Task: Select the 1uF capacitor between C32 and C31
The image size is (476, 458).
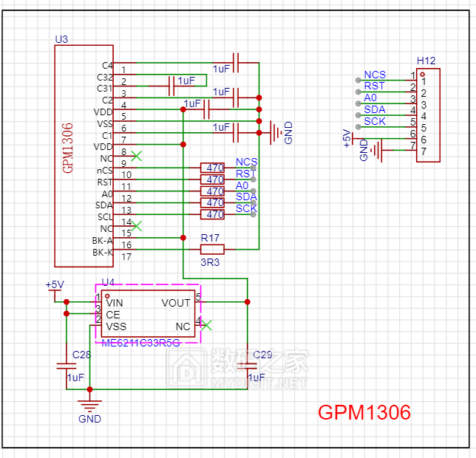Action: pyautogui.click(x=171, y=86)
